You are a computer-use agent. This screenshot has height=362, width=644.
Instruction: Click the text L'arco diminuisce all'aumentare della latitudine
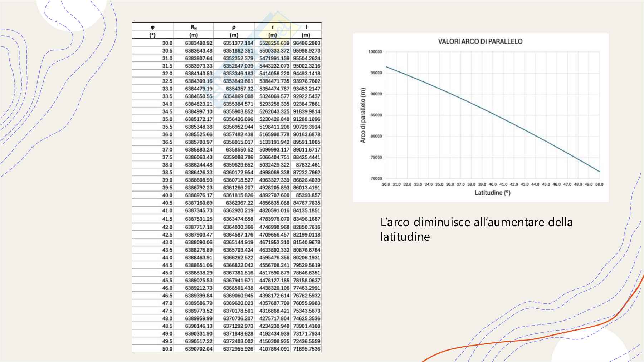(476, 229)
